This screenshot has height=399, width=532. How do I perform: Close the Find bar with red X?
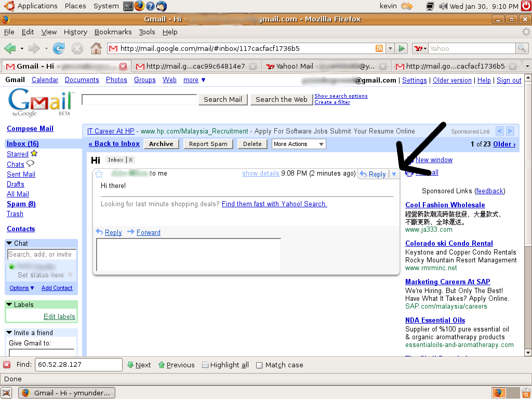coord(7,365)
